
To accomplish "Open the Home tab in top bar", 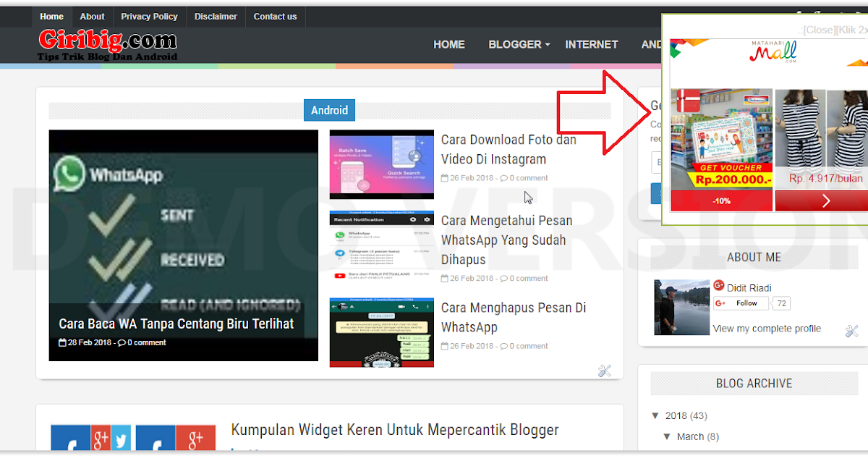I will pyautogui.click(x=51, y=17).
